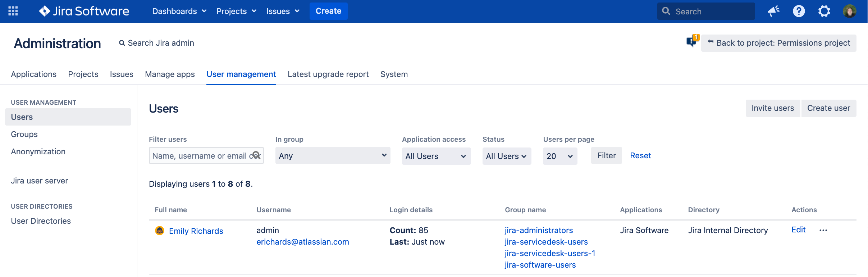868x277 pixels.
Task: Click the Full name column header
Action: tap(171, 210)
